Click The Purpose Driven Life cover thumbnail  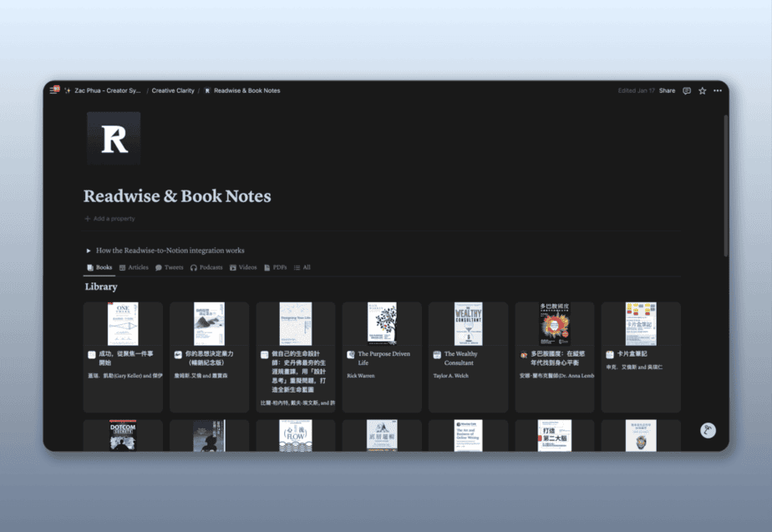(382, 324)
